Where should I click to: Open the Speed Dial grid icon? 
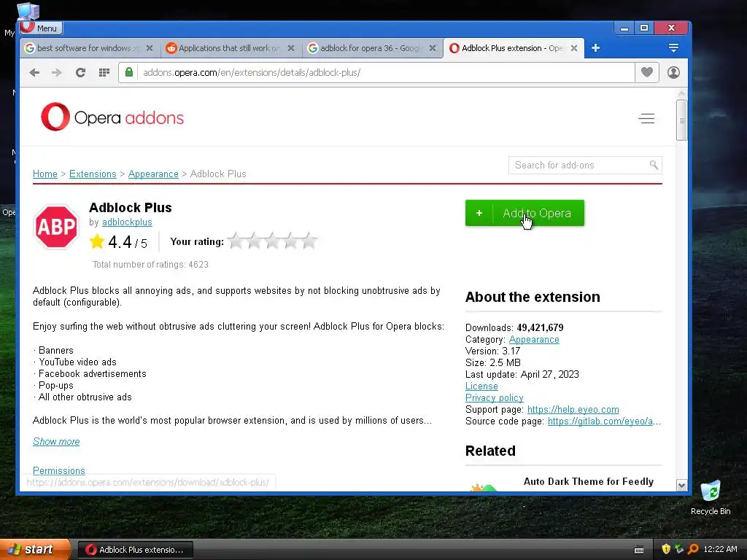point(104,72)
